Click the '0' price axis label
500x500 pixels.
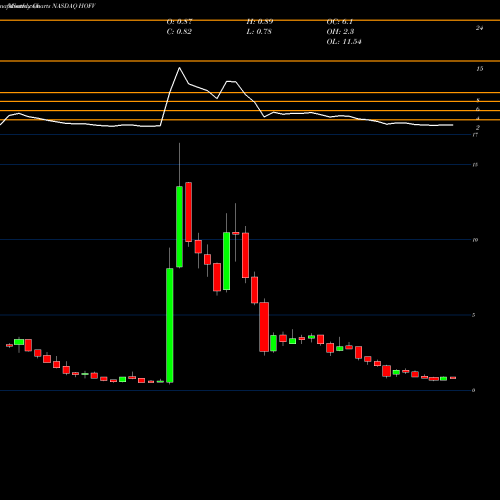pos(474,390)
